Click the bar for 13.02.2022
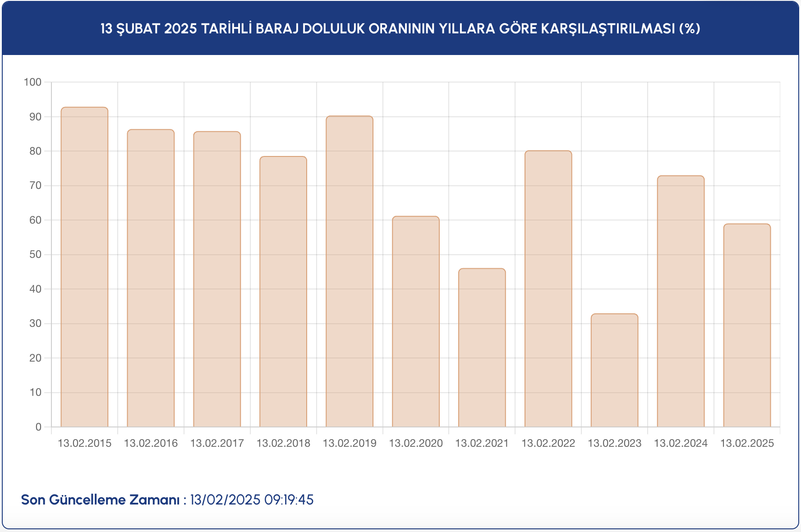The height and width of the screenshot is (532, 801). pos(548,289)
